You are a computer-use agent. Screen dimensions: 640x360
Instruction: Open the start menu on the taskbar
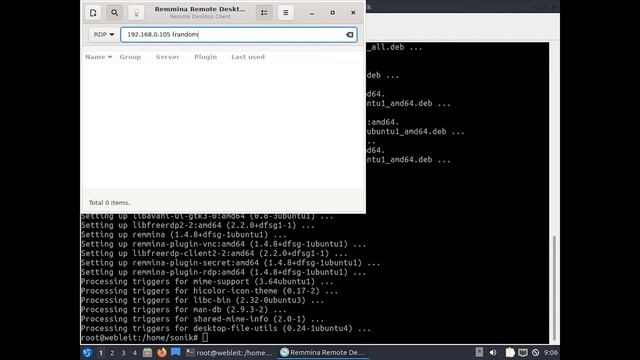(x=87, y=353)
